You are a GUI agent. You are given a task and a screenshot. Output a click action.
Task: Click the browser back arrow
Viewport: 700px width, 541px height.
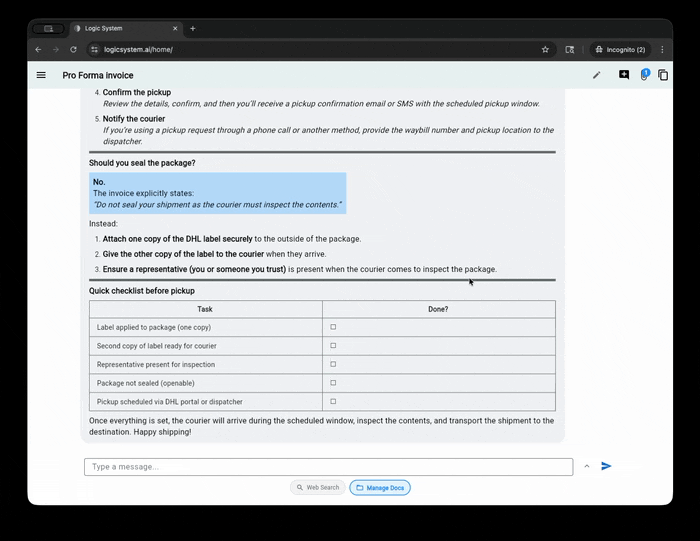coord(38,49)
